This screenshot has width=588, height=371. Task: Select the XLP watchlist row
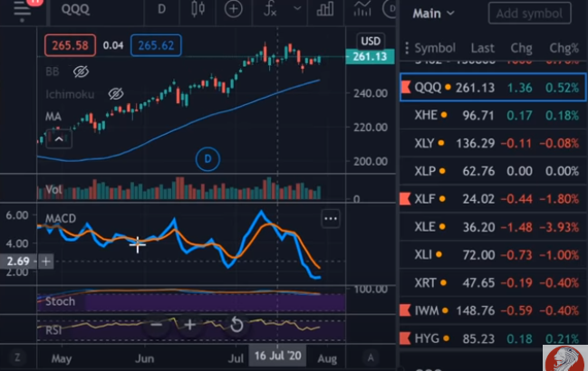(x=493, y=171)
